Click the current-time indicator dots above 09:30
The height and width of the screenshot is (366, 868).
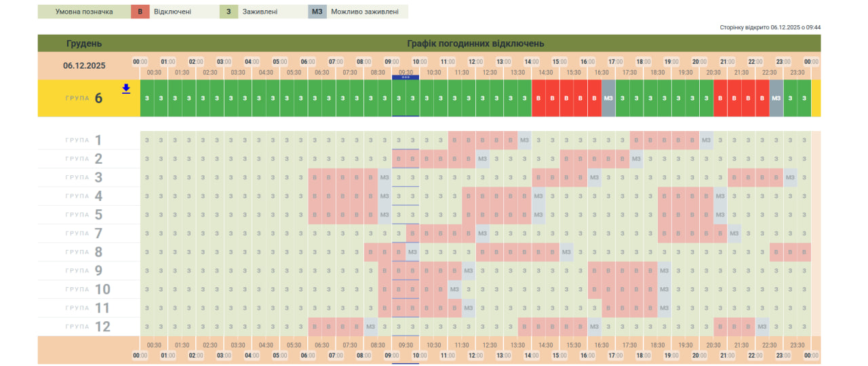click(x=406, y=77)
